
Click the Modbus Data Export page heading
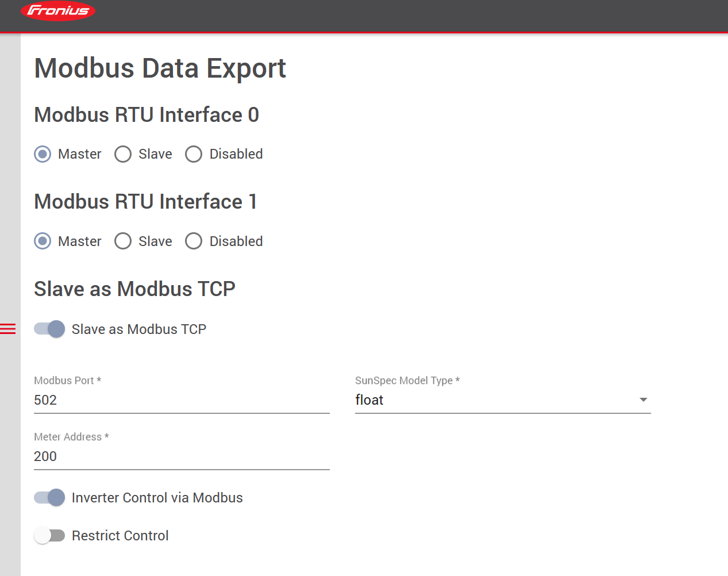tap(160, 68)
